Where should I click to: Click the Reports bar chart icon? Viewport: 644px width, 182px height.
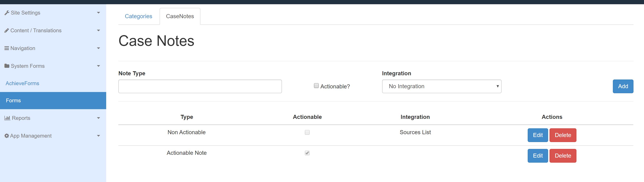coord(7,118)
